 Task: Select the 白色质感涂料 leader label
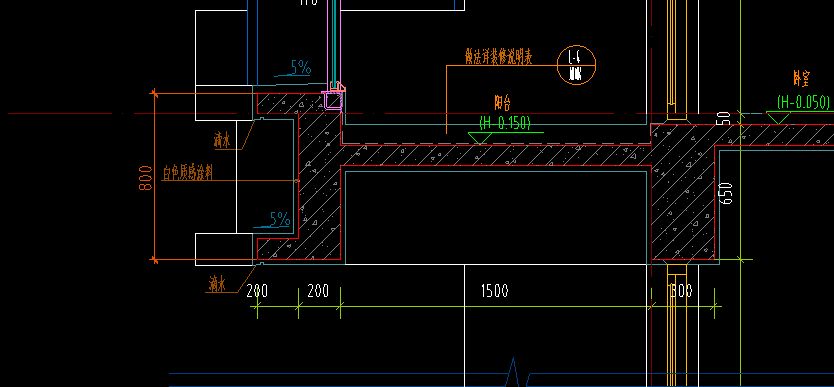188,173
